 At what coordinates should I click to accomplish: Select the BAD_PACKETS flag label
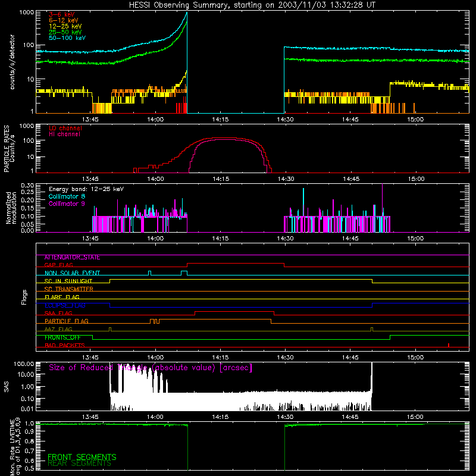coord(65,345)
